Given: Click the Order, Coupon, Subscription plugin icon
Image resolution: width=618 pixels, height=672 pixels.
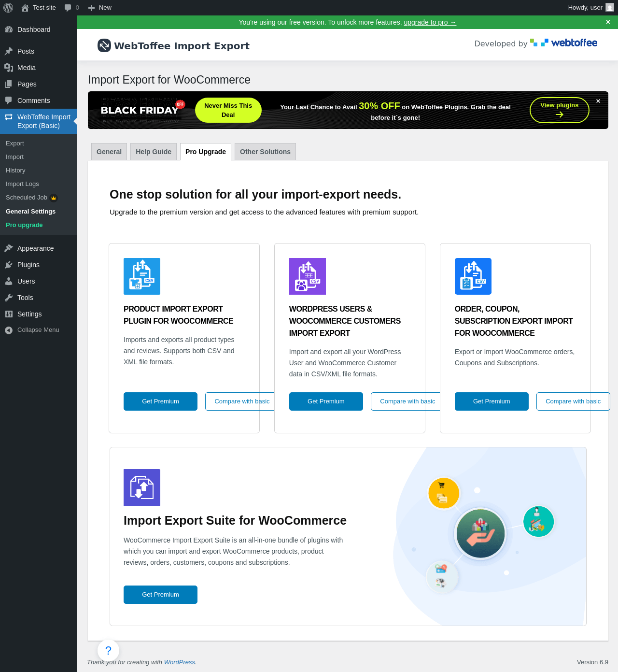Looking at the screenshot, I should pos(473,276).
